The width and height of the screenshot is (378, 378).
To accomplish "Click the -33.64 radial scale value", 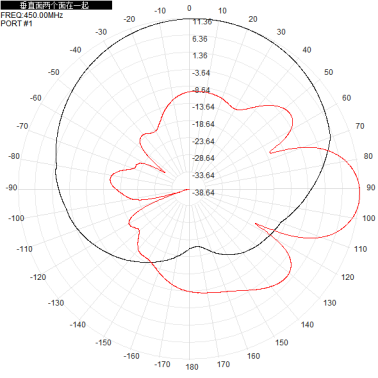I will point(203,175).
